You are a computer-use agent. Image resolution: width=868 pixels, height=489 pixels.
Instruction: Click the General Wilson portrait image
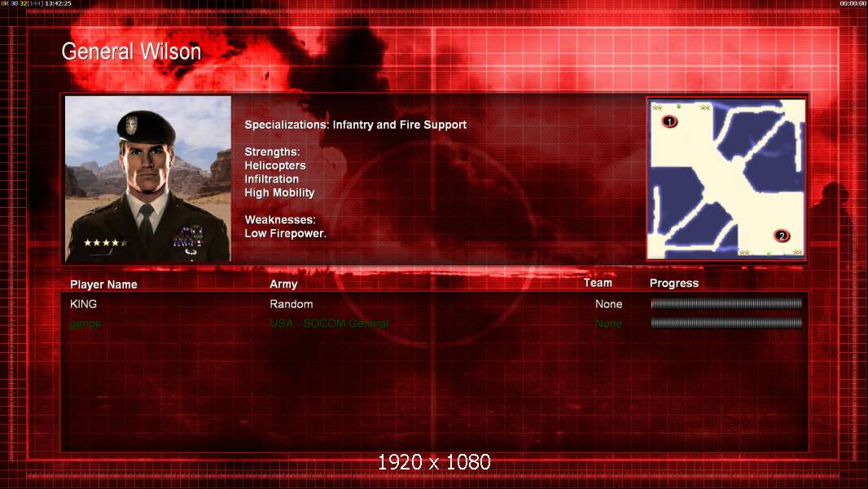[148, 178]
